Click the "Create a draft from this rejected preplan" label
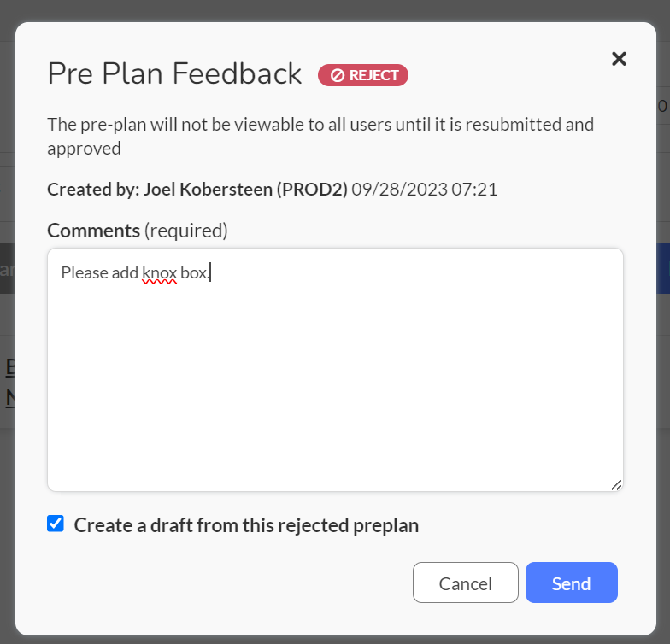This screenshot has width=670, height=644. point(246,525)
